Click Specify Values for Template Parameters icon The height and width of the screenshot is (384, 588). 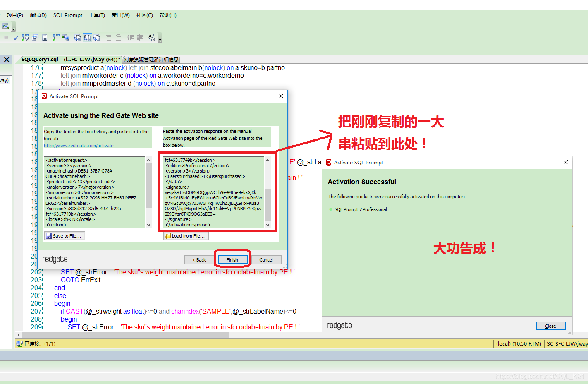[x=152, y=38]
